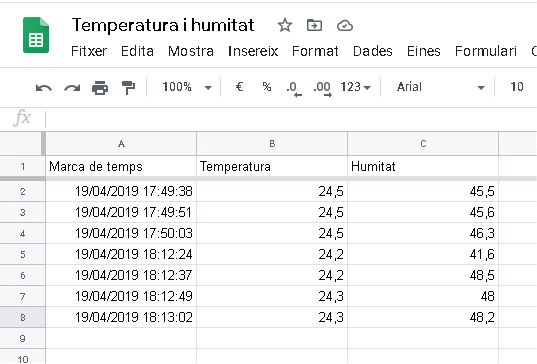
Task: Decrease decimal places button
Action: pyautogui.click(x=294, y=88)
